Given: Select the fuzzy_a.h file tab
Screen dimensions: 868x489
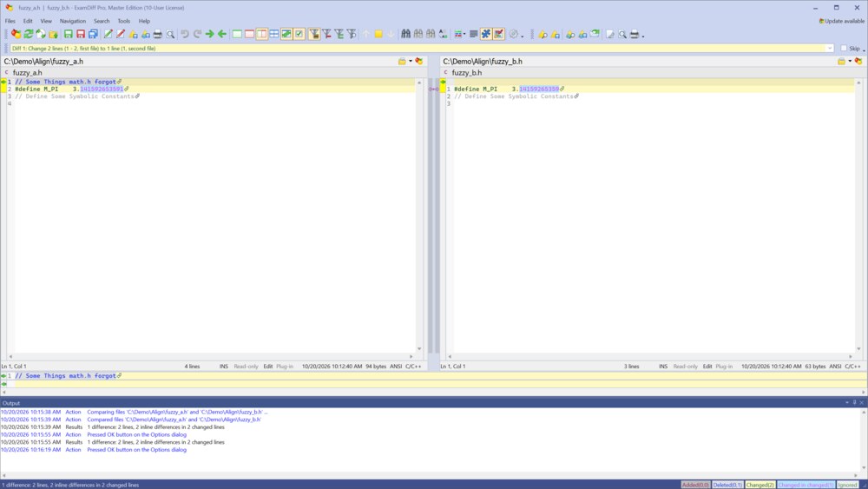Looking at the screenshot, I should tap(27, 73).
